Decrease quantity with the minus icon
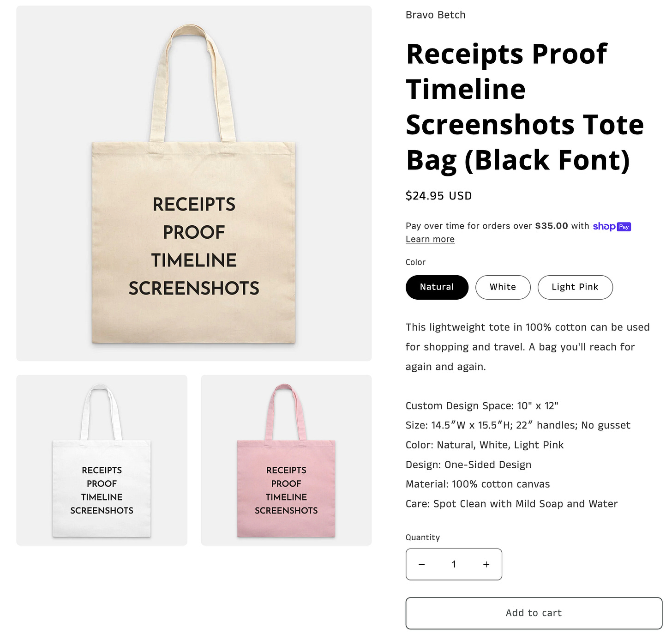 (421, 564)
